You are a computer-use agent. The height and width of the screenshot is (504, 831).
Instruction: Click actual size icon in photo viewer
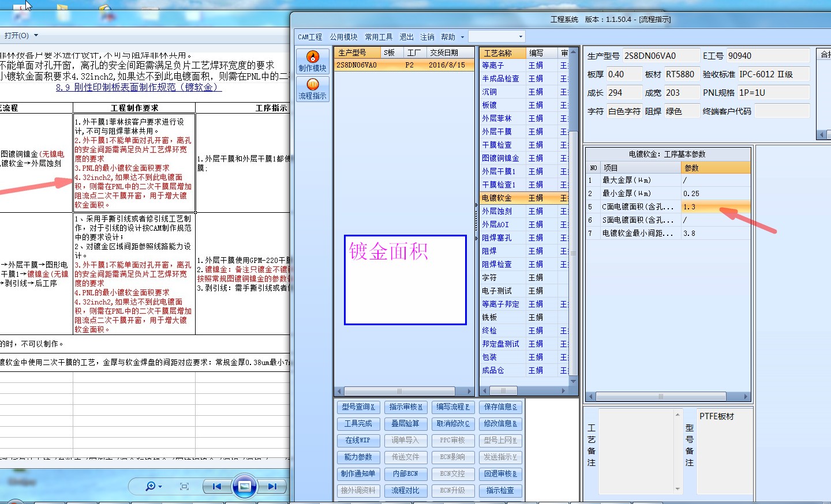184,486
